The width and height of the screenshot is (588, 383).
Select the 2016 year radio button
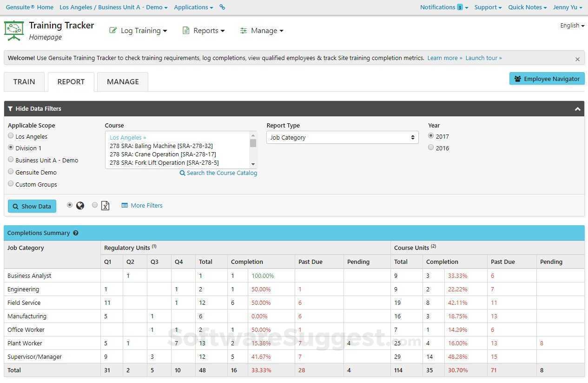[431, 147]
